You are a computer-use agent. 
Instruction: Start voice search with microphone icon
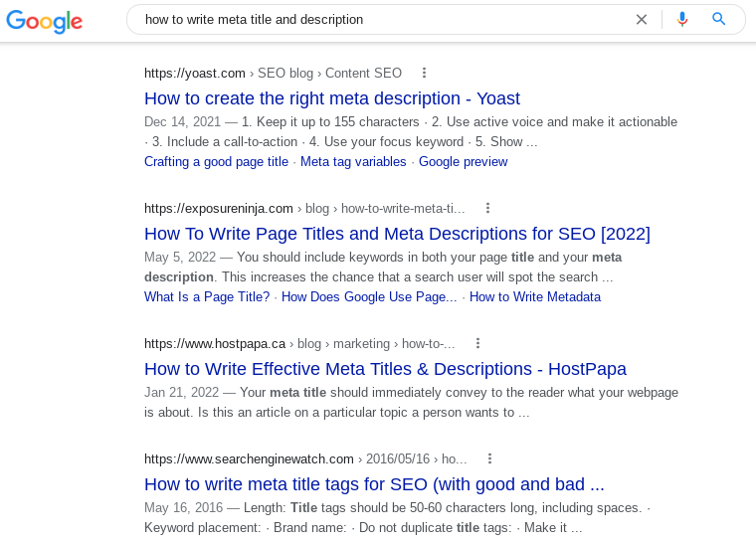(x=682, y=19)
